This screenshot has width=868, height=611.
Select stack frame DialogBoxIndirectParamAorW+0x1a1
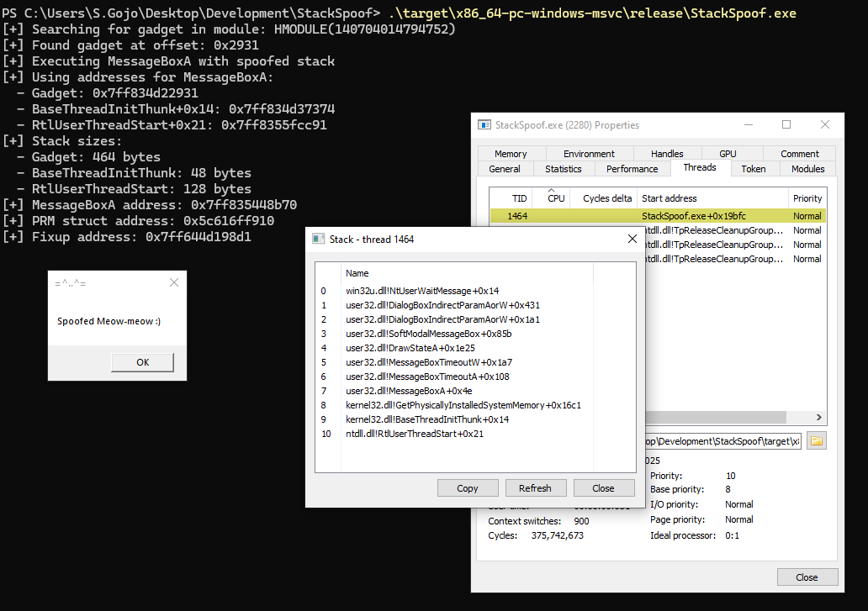(x=442, y=319)
